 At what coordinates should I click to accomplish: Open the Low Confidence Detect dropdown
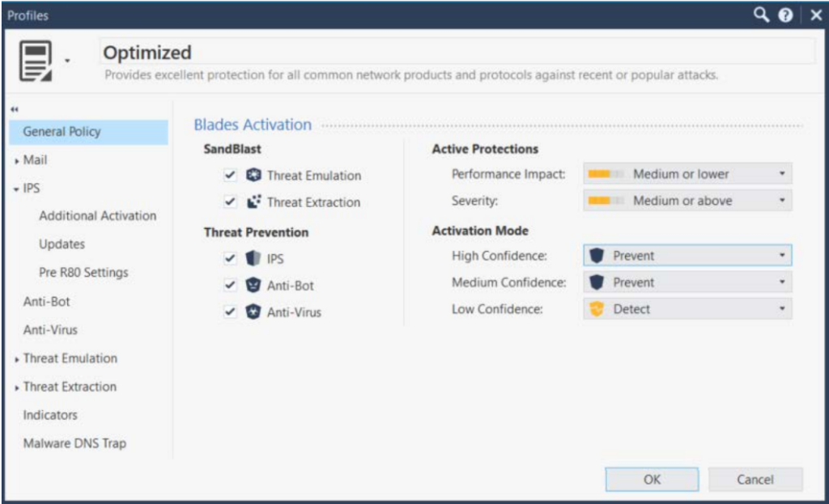click(687, 309)
